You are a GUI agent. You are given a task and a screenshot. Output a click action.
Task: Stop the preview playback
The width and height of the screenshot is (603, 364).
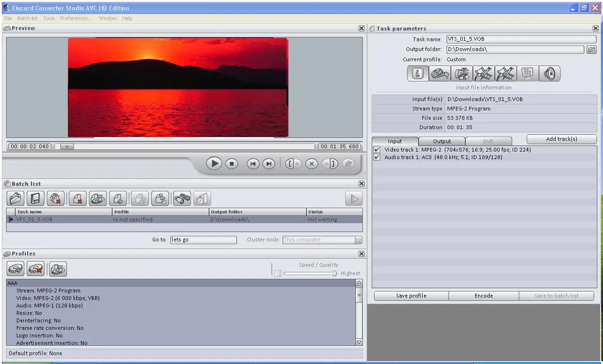232,164
